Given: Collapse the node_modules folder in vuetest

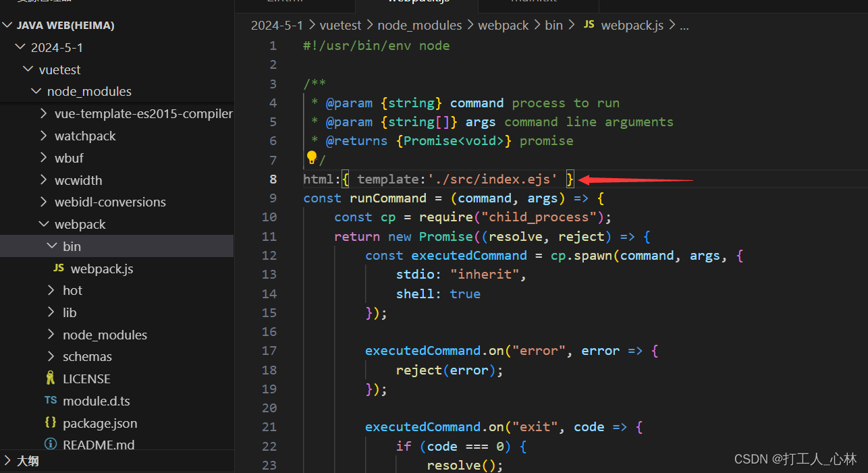Looking at the screenshot, I should [36, 91].
